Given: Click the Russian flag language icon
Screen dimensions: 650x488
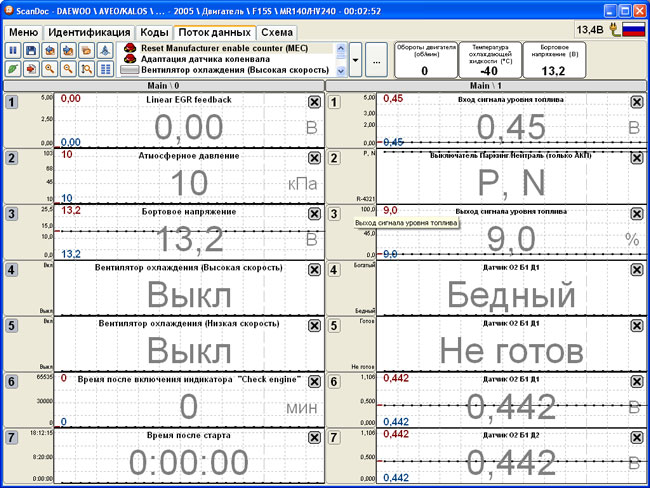Looking at the screenshot, I should (633, 30).
